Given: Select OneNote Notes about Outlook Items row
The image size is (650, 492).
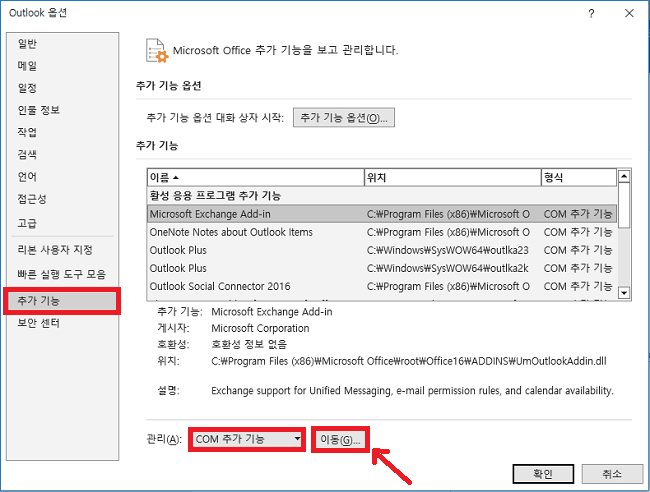Looking at the screenshot, I should click(x=381, y=232).
